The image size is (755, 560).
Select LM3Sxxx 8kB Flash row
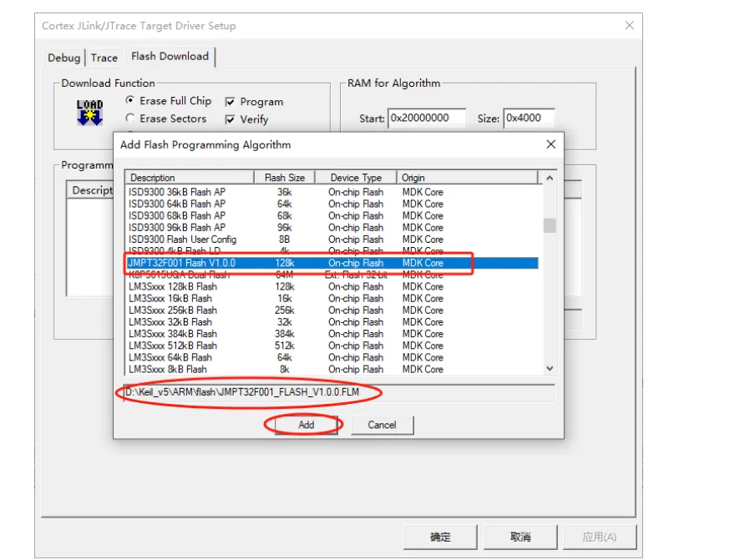click(x=332, y=369)
